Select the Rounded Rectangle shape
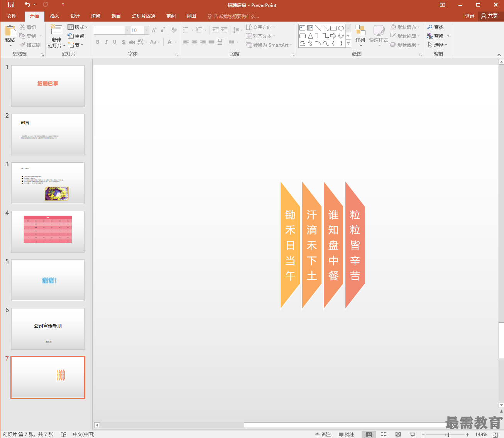Screen dimensions: 504x438 tap(303, 36)
